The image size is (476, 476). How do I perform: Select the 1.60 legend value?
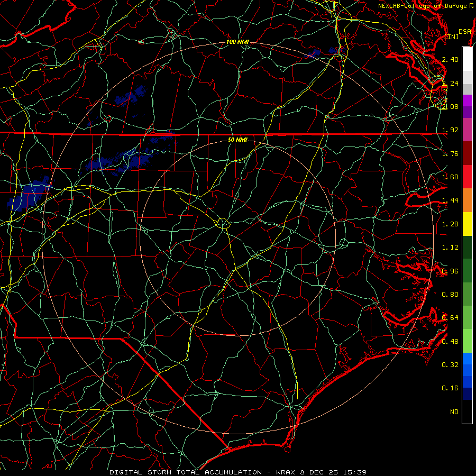click(450, 177)
